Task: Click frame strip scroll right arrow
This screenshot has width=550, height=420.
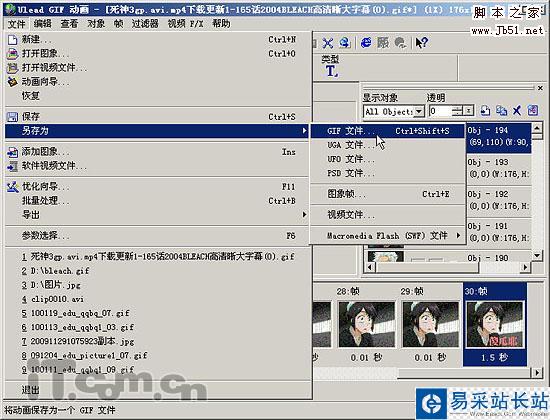Action: click(537, 373)
